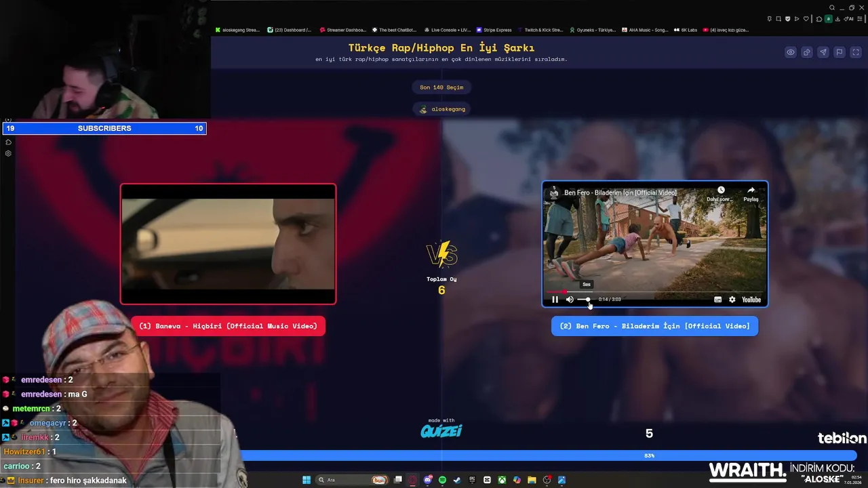
Task: Mute the YouTube player speaker icon
Action: 570,300
